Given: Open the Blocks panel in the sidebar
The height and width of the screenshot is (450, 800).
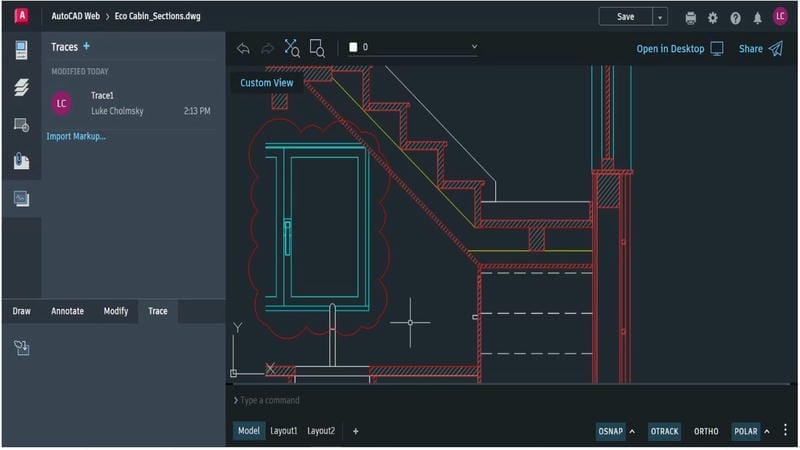Looking at the screenshot, I should coord(21,124).
